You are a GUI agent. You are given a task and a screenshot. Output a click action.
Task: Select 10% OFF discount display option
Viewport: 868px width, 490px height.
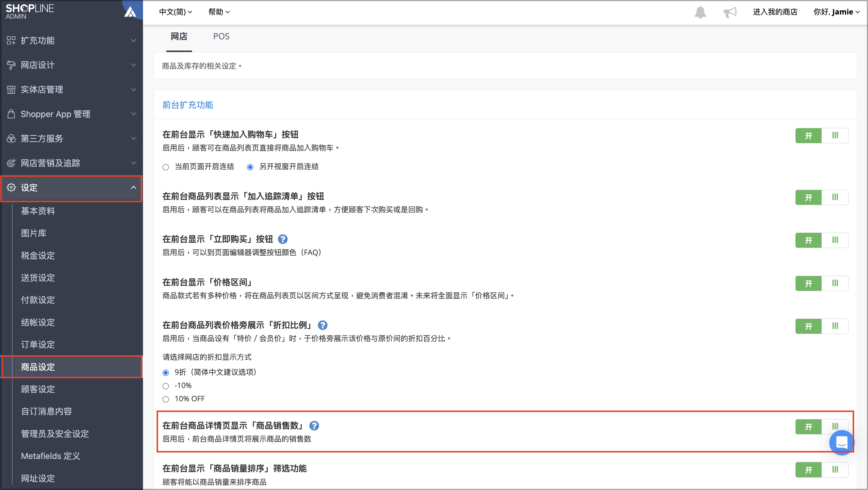point(165,399)
